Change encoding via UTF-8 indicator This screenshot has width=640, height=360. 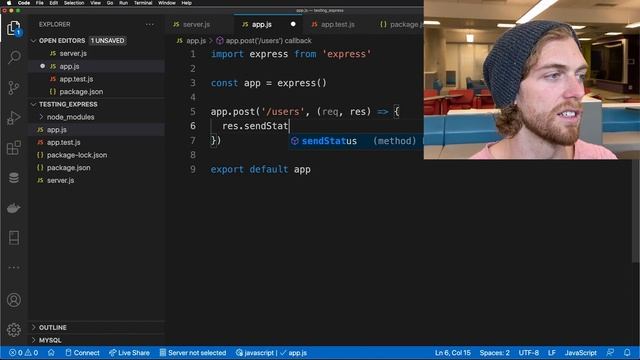(529, 353)
